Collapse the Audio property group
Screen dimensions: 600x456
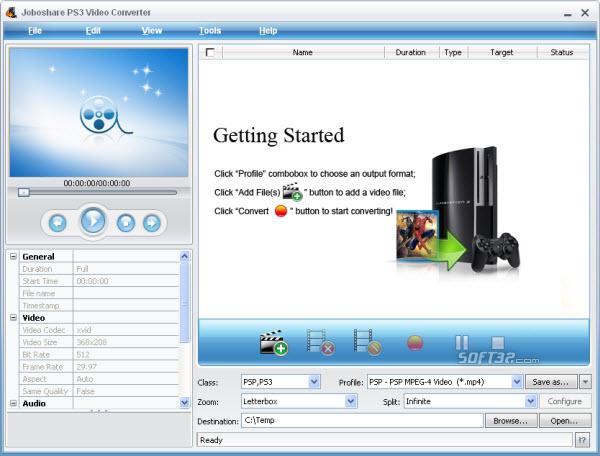click(x=13, y=403)
